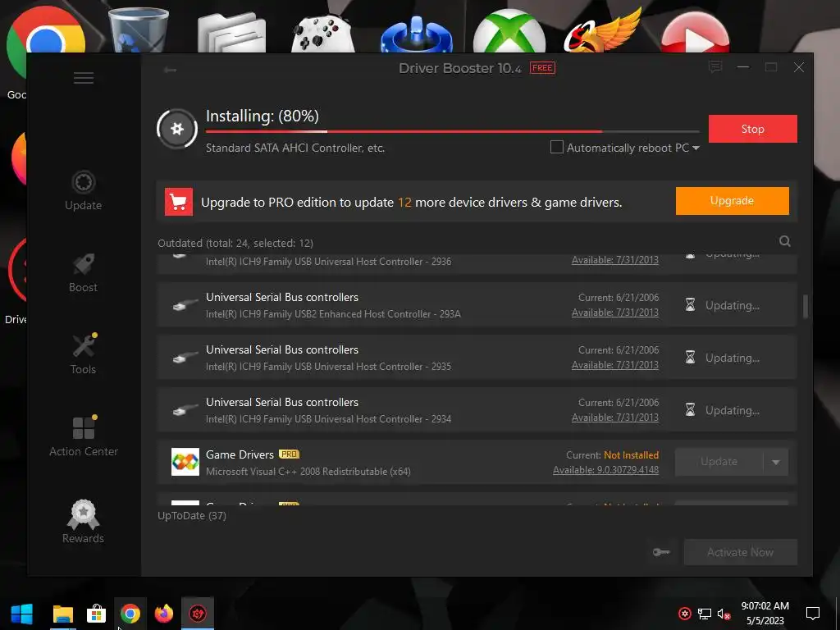Open the Tools section in sidebar
Image resolution: width=840 pixels, height=630 pixels.
83,354
